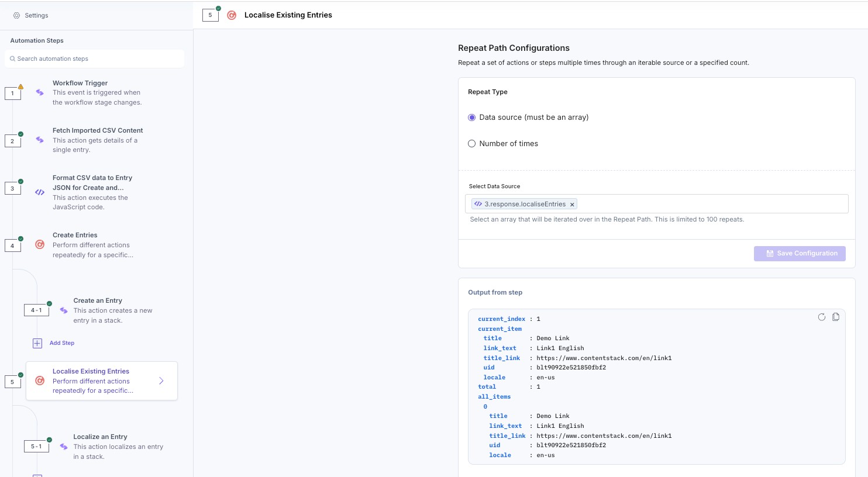Click the Create Entries repeat path icon
This screenshot has height=477, width=868.
tap(40, 244)
